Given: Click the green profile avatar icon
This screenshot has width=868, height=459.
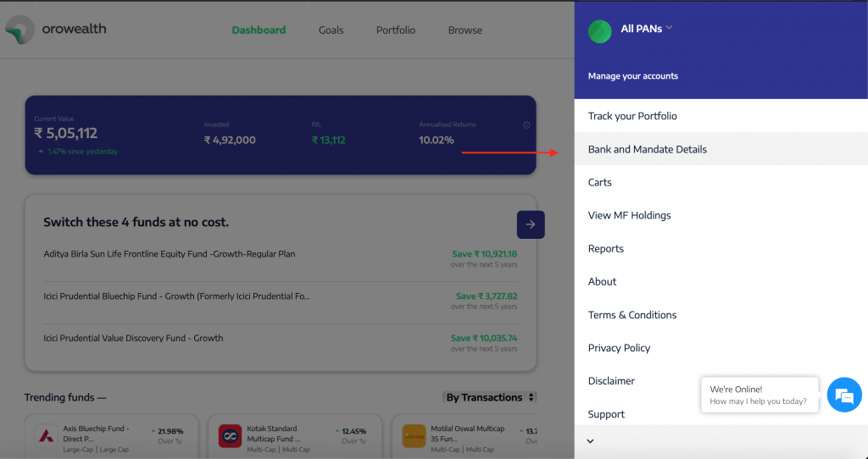Looking at the screenshot, I should click(x=599, y=31).
